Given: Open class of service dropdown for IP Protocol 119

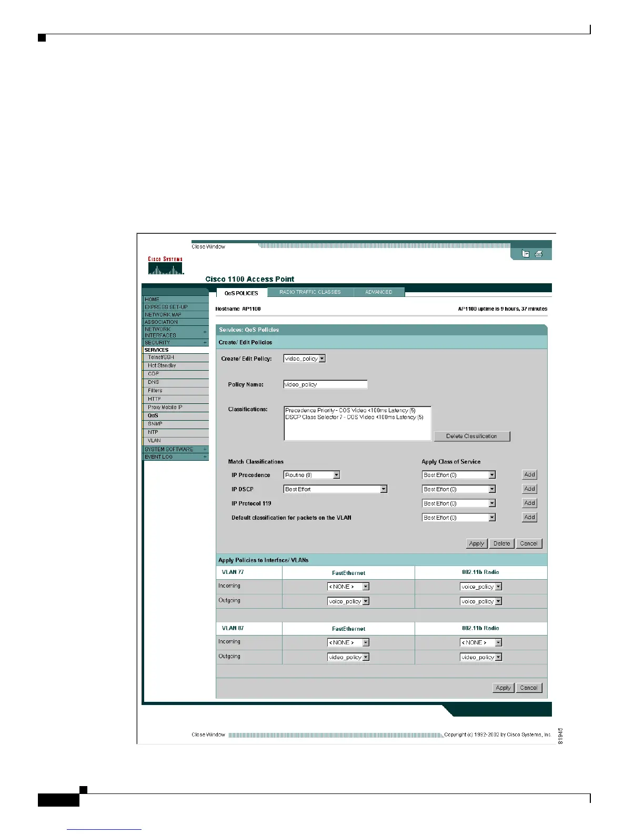Looking at the screenshot, I should coord(459,503).
